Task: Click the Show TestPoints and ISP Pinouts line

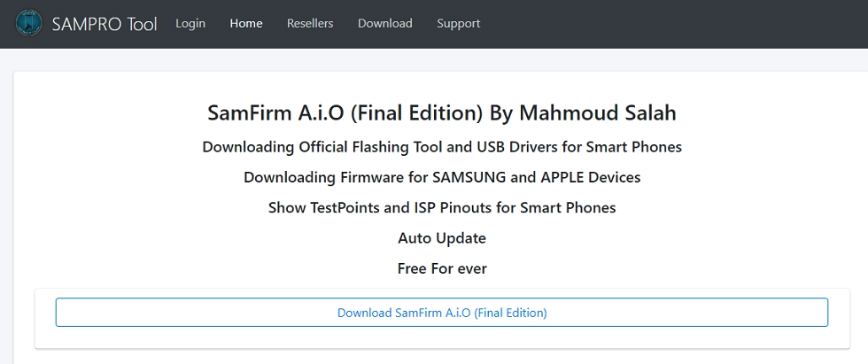Action: pyautogui.click(x=442, y=208)
